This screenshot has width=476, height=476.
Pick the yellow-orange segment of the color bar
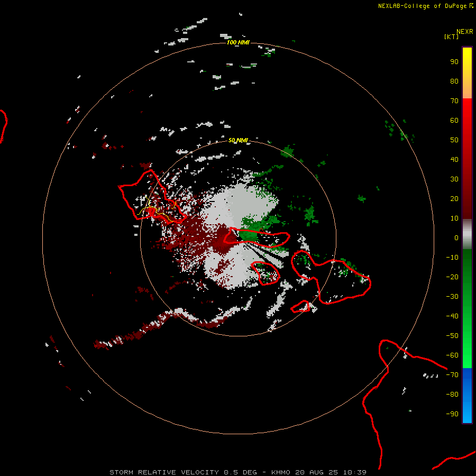click(x=467, y=73)
